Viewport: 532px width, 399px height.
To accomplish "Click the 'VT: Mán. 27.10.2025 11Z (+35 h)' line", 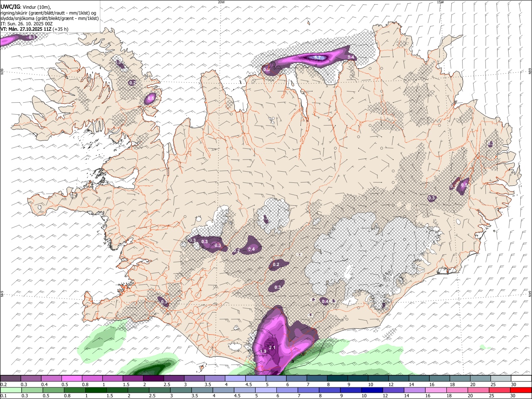I will (x=34, y=29).
